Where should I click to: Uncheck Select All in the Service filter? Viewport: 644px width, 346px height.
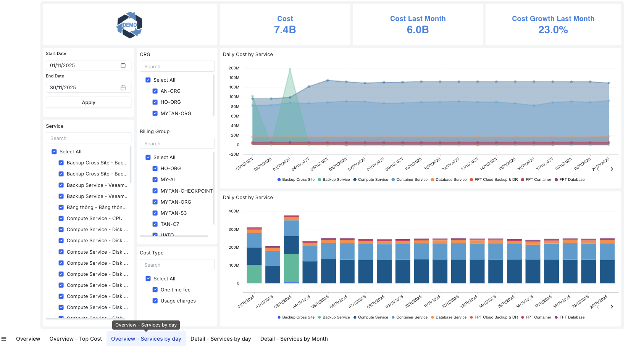tap(54, 151)
